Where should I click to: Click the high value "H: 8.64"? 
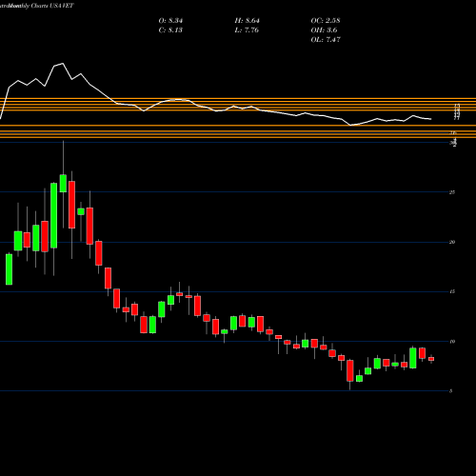coord(247,21)
